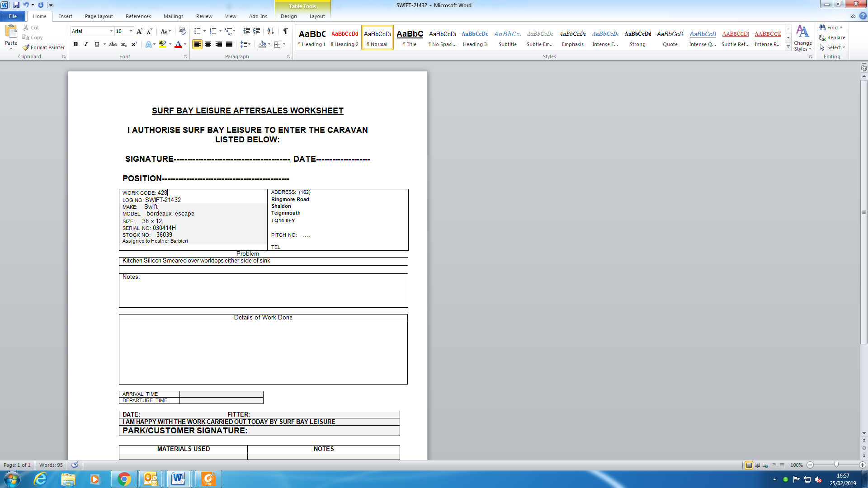
Task: Click the Increase Indent icon
Action: click(257, 31)
